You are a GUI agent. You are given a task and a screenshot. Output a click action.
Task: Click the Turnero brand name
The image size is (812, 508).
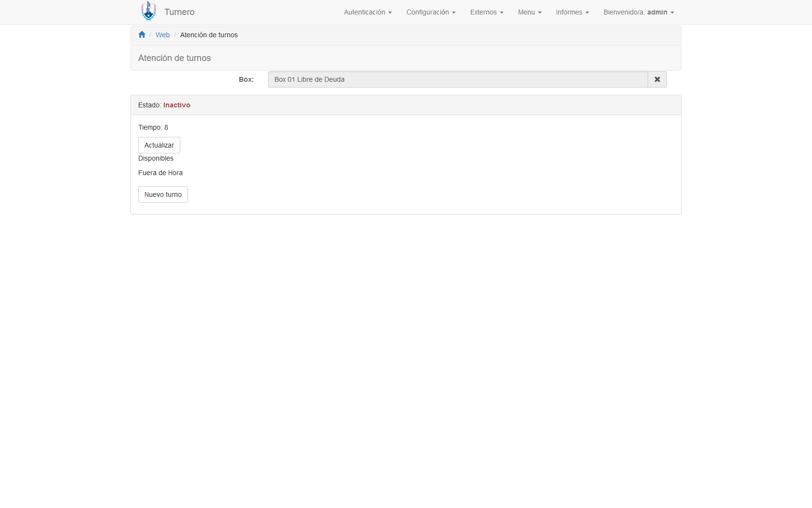pos(179,12)
